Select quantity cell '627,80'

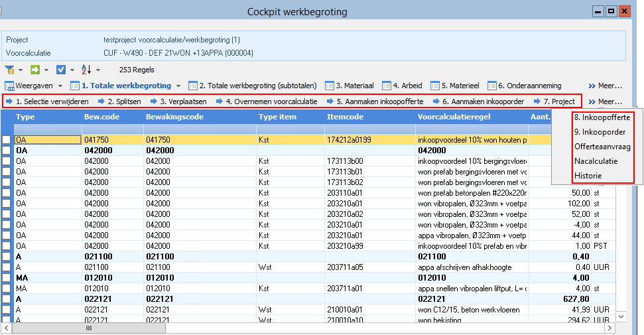click(560, 299)
